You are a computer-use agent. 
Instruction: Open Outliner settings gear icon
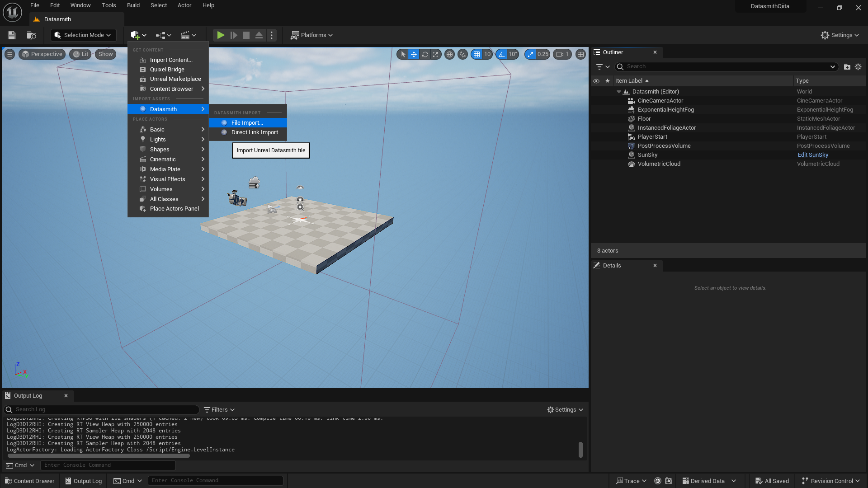point(858,66)
